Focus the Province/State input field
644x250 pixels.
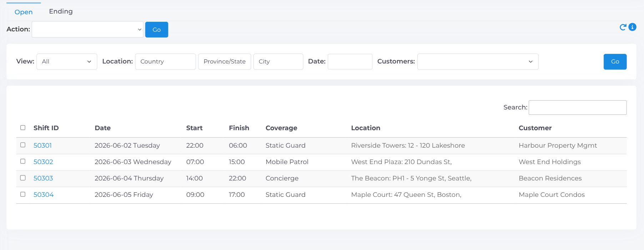[x=225, y=61]
